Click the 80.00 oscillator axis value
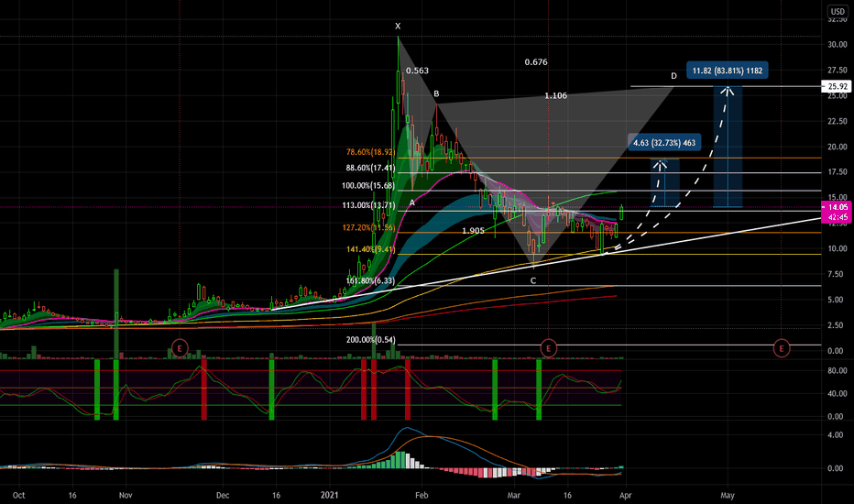This screenshot has height=504, width=854. pos(838,370)
